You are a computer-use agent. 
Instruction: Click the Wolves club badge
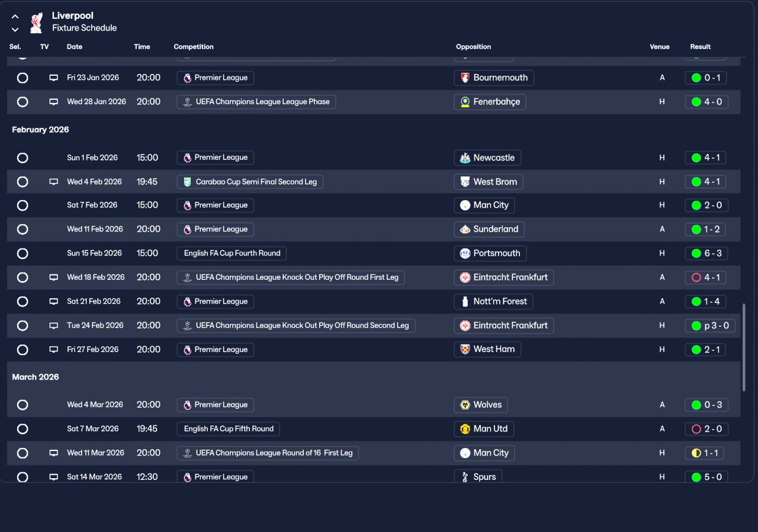tap(465, 405)
